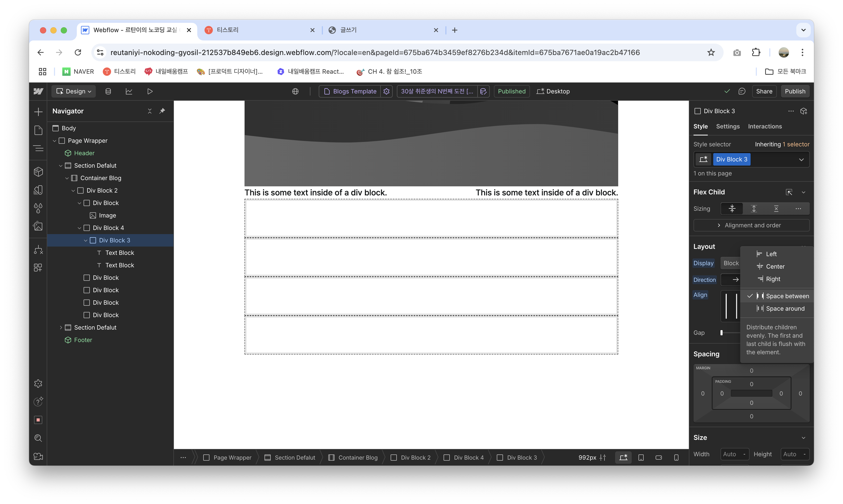Image resolution: width=843 pixels, height=504 pixels.
Task: Set flex child sizing to shrink
Action: [732, 208]
